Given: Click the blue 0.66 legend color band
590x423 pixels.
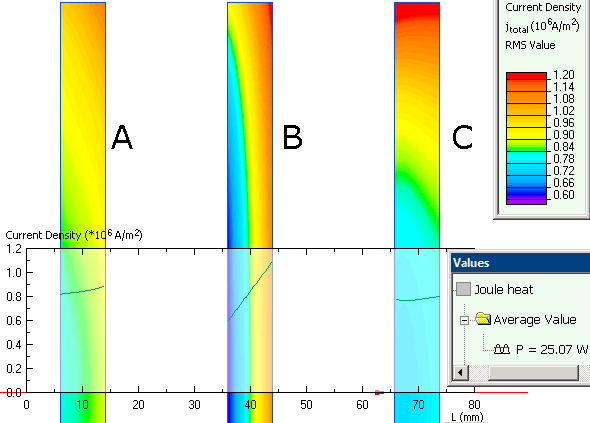Looking at the screenshot, I should [526, 181].
